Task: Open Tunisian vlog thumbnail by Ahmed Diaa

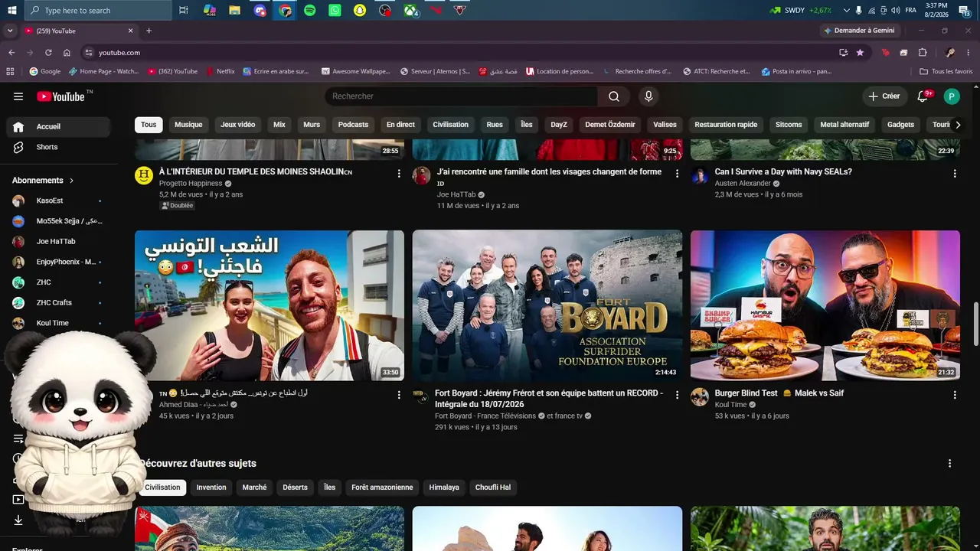Action: click(269, 305)
